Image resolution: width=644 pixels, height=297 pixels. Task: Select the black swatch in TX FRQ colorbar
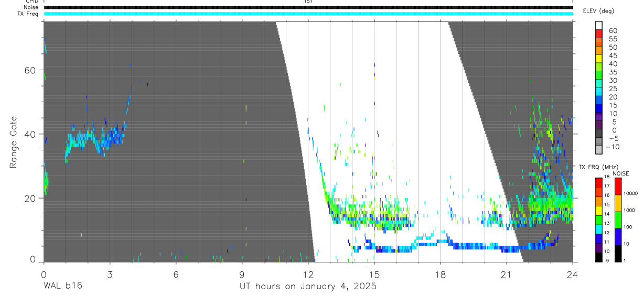598,258
